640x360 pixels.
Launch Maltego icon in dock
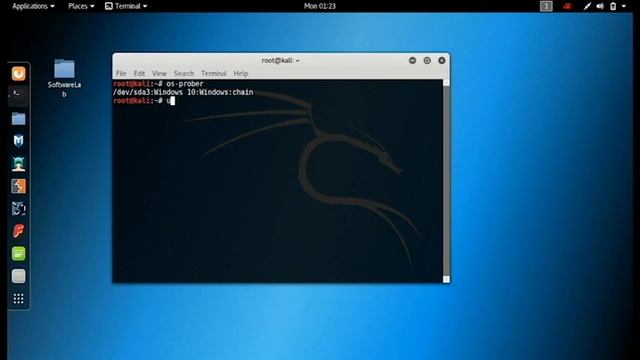click(x=18, y=209)
